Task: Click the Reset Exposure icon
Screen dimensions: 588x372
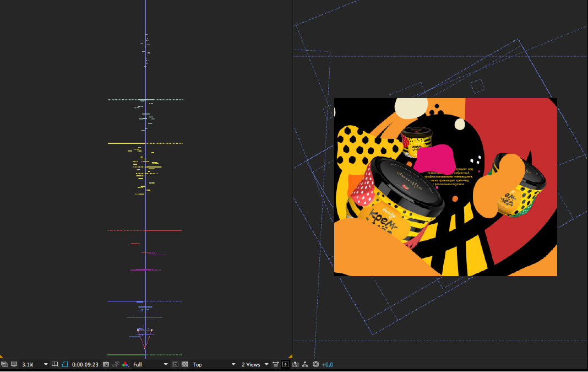Action: click(x=315, y=364)
